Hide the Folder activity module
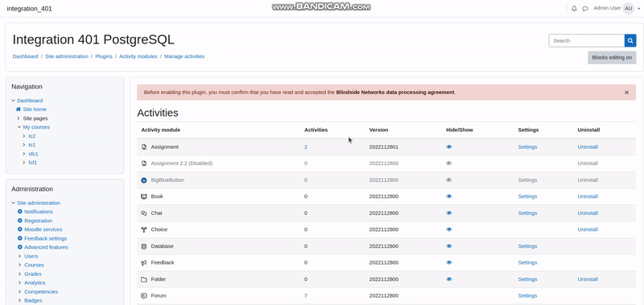The height and width of the screenshot is (305, 644). pyautogui.click(x=449, y=279)
